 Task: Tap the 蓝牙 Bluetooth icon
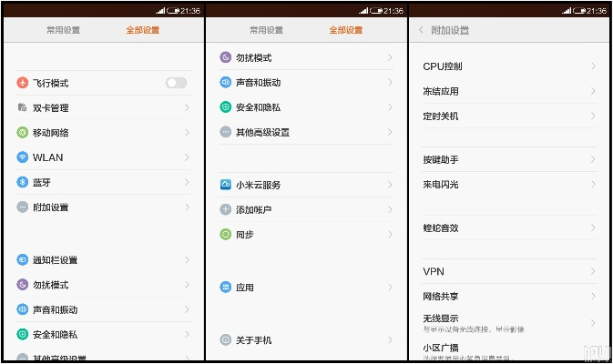coord(22,182)
